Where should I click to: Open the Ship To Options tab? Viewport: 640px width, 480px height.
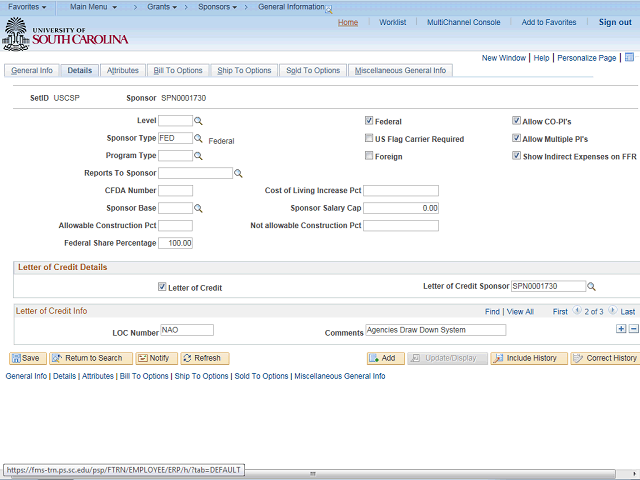click(x=244, y=70)
